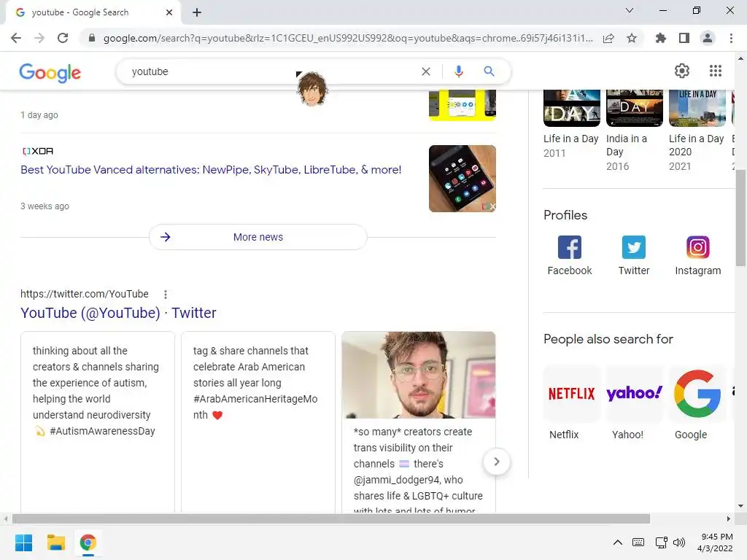The height and width of the screenshot is (560, 747).
Task: Submit search with magnifier icon
Action: point(489,71)
